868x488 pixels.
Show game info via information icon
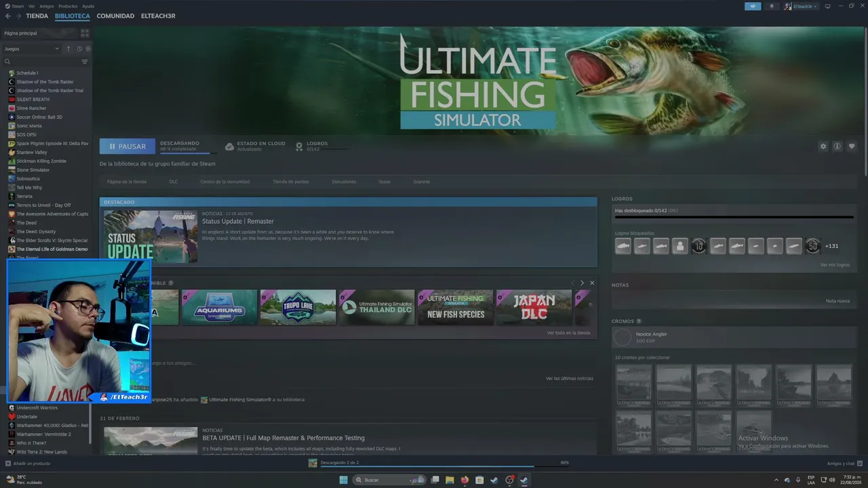[x=837, y=146]
